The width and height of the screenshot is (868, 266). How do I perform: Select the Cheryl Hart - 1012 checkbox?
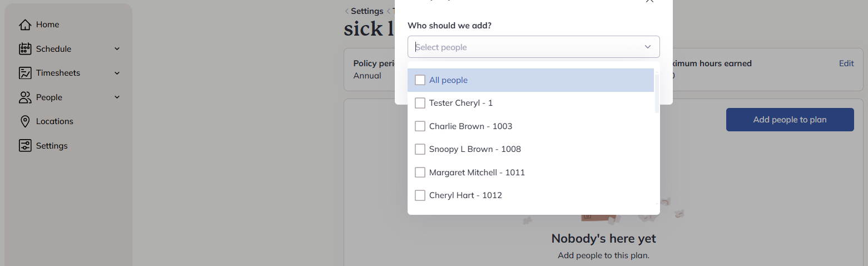[420, 195]
